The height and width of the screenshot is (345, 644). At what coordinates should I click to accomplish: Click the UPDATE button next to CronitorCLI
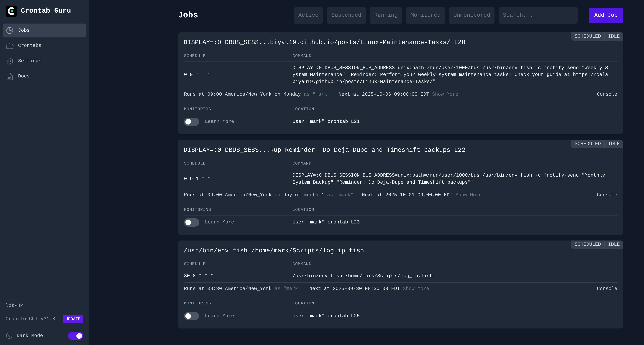pos(73,319)
